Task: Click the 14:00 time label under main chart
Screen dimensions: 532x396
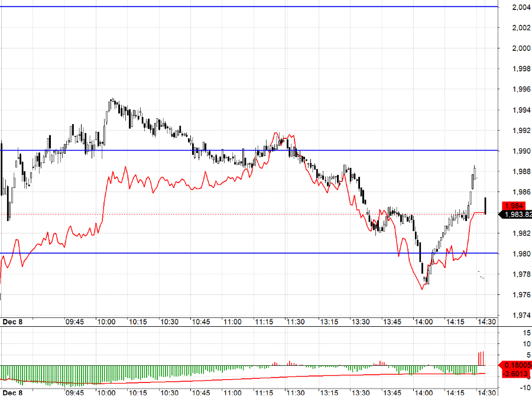Action: [x=423, y=322]
